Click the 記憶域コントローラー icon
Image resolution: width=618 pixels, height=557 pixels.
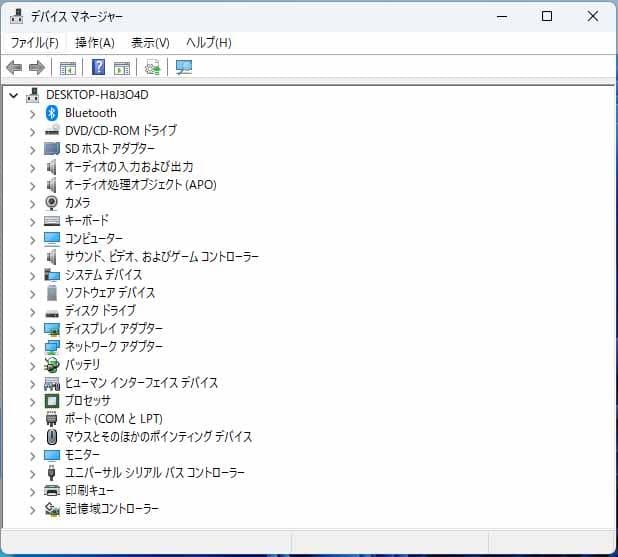coord(52,509)
